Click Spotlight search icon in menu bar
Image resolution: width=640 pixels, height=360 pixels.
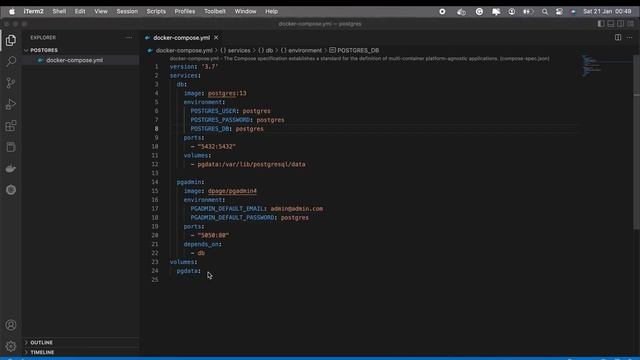(x=545, y=11)
